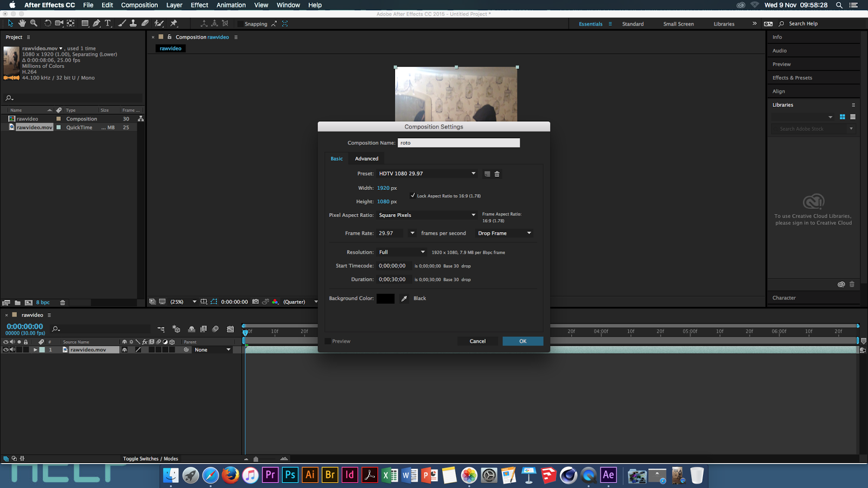The height and width of the screenshot is (488, 868).
Task: Open viewer magnification (25%) dropdown
Action: point(183,301)
